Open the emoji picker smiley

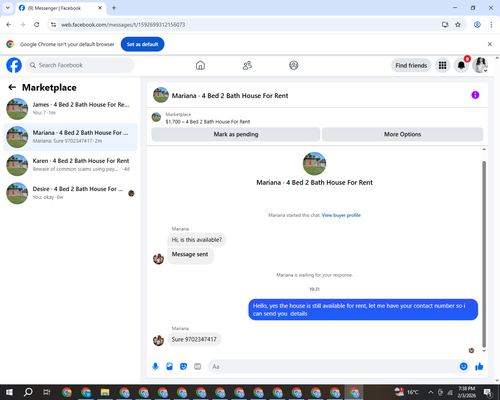click(x=463, y=367)
